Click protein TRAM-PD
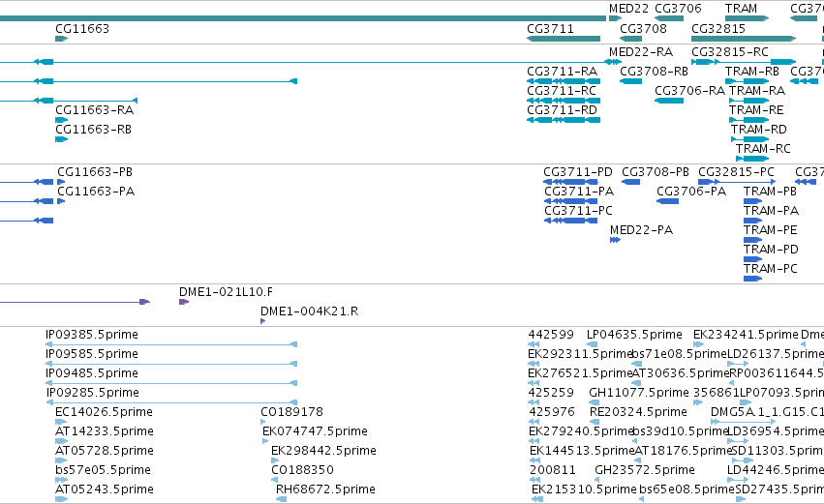Screen dimensions: 824x504 click(771, 250)
